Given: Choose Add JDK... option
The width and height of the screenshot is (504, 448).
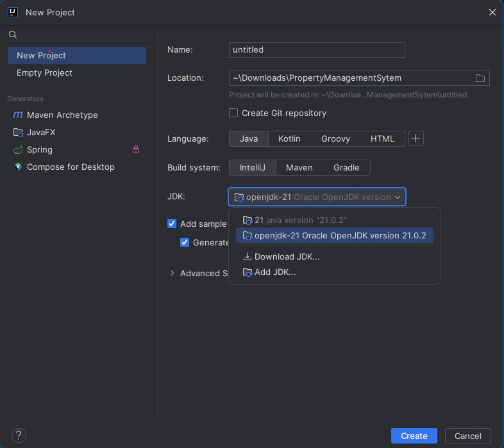Looking at the screenshot, I should [334, 272].
